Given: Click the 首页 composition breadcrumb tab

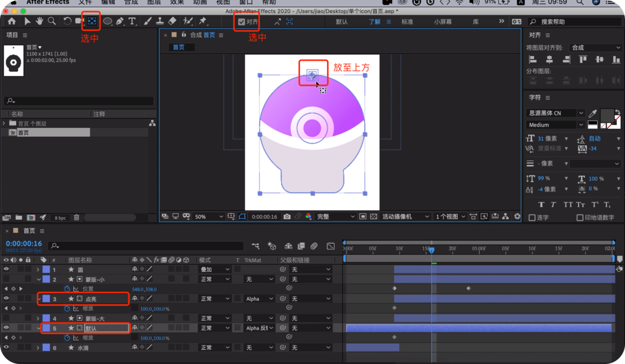Looking at the screenshot, I should pyautogui.click(x=179, y=47).
